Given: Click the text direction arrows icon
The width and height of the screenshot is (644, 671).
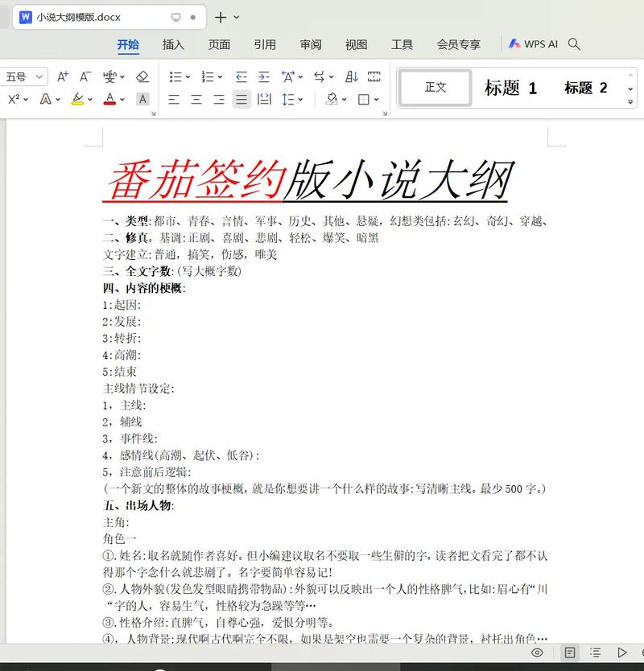Looking at the screenshot, I should [319, 77].
